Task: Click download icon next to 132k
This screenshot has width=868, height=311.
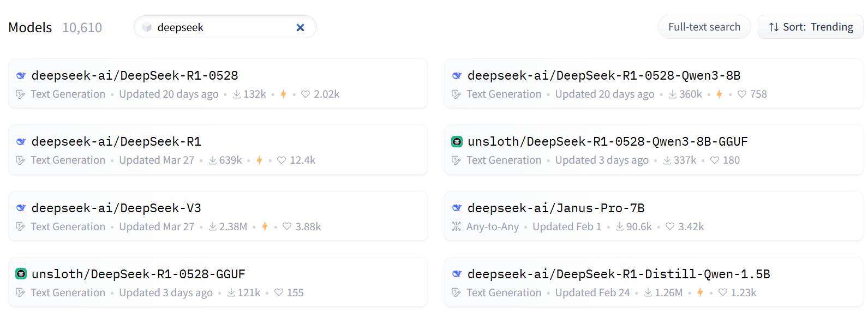Action: pyautogui.click(x=237, y=94)
